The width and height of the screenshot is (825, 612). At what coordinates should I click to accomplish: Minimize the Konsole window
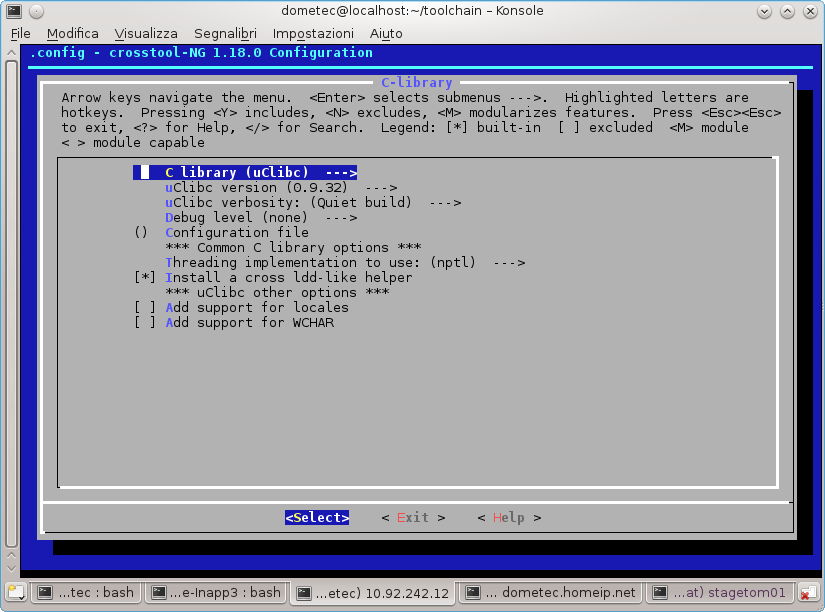(765, 11)
